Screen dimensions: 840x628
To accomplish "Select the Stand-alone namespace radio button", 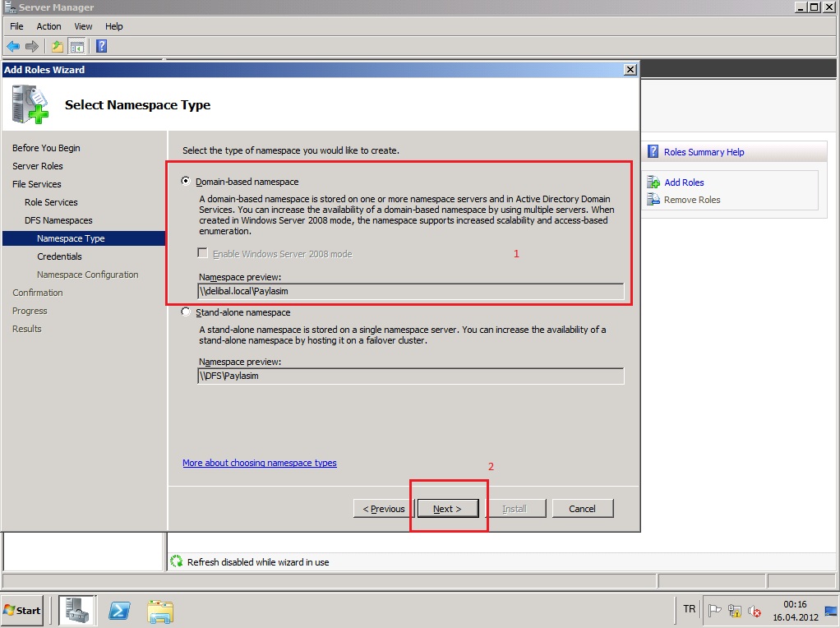I will click(x=186, y=312).
